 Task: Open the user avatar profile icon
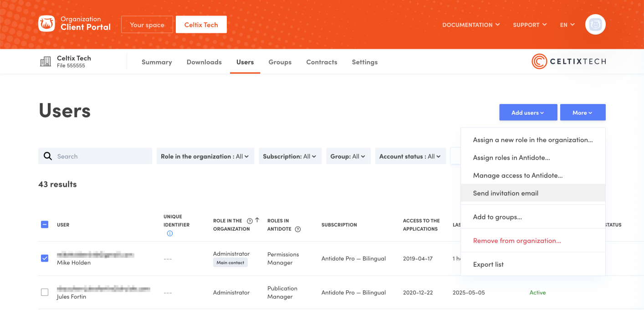tap(595, 25)
